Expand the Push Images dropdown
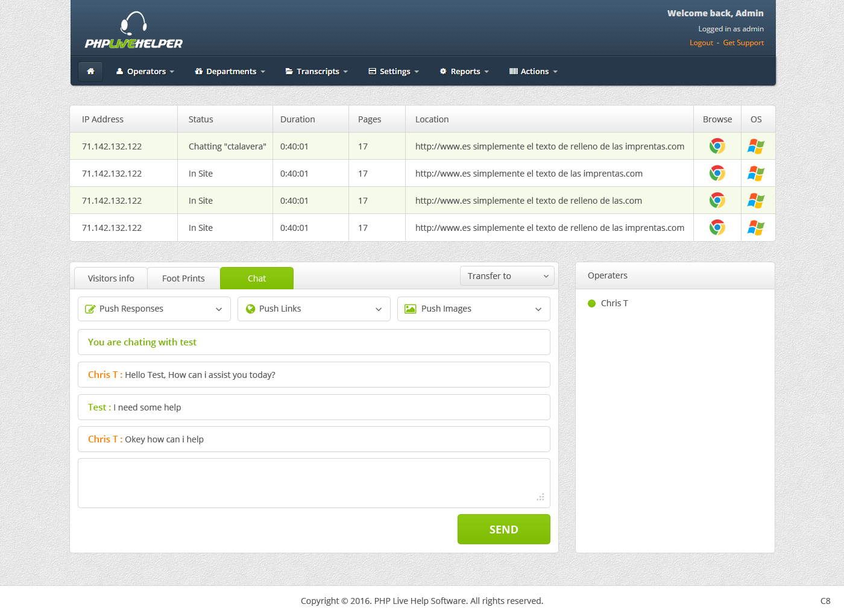Screen dimensions: 844x616 point(474,309)
